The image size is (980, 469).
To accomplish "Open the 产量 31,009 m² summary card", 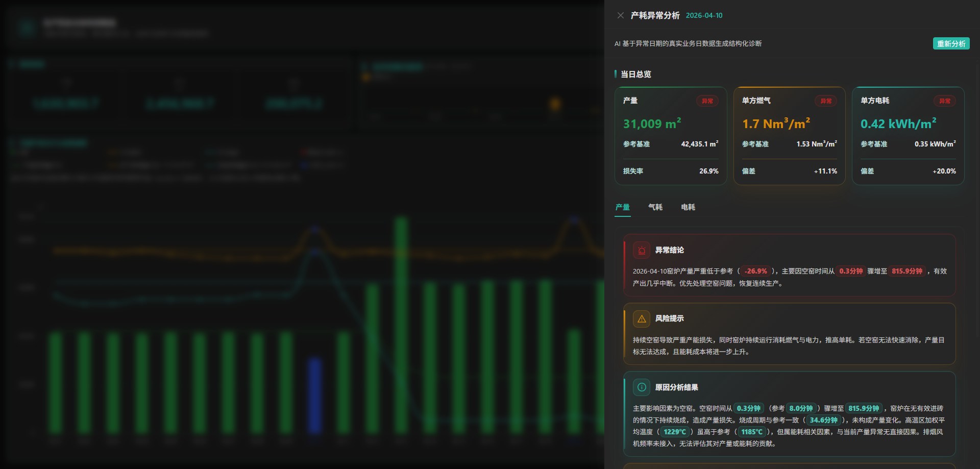I will 671,136.
